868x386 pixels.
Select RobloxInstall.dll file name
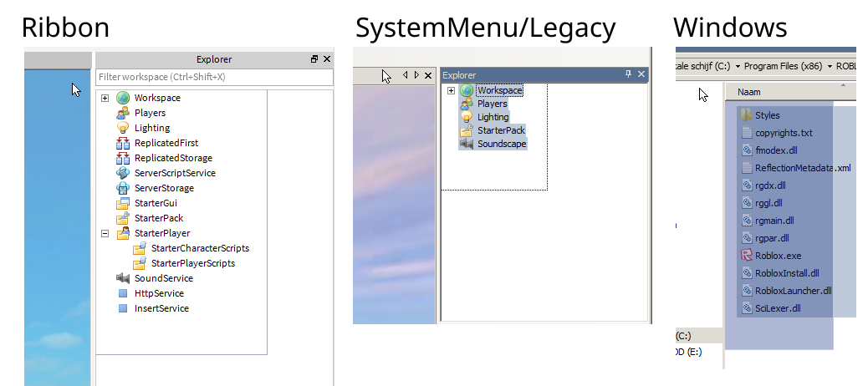(x=787, y=273)
